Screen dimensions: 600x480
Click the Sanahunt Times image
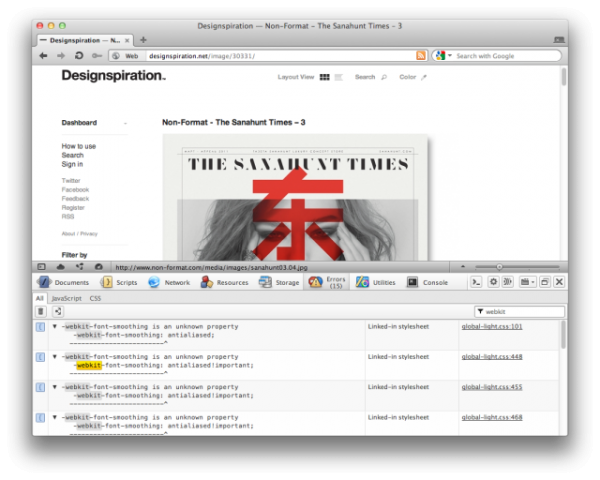click(295, 198)
